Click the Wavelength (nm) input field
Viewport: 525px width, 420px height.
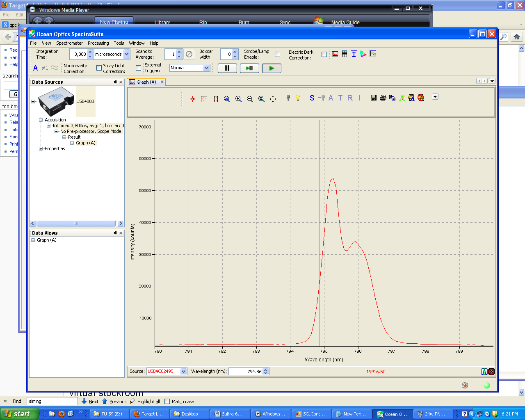coord(246,372)
